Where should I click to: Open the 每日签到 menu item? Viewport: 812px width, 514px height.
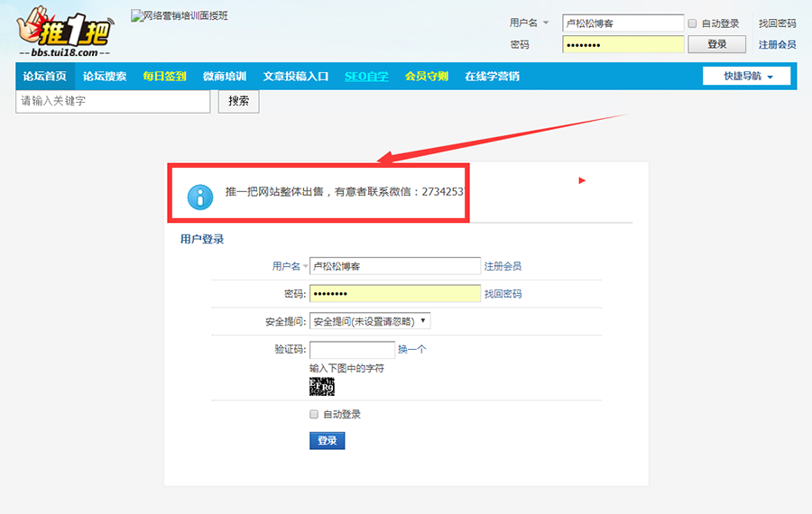pos(164,77)
